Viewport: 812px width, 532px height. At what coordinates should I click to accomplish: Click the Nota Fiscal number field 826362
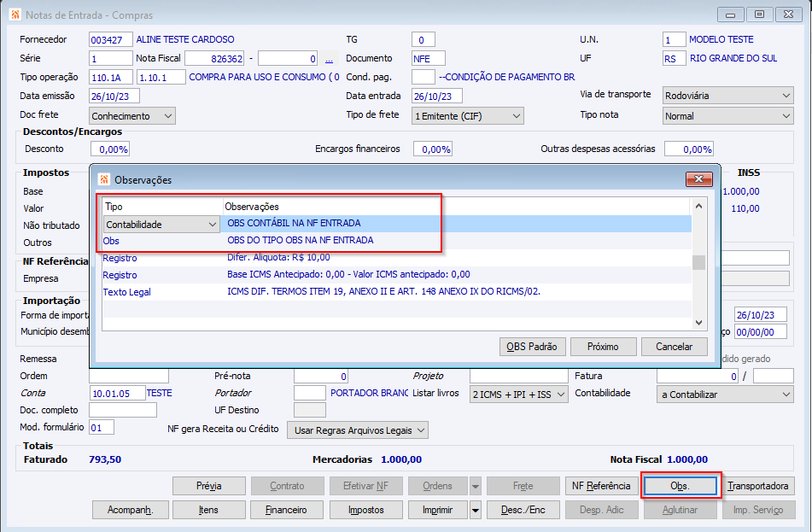214,59
